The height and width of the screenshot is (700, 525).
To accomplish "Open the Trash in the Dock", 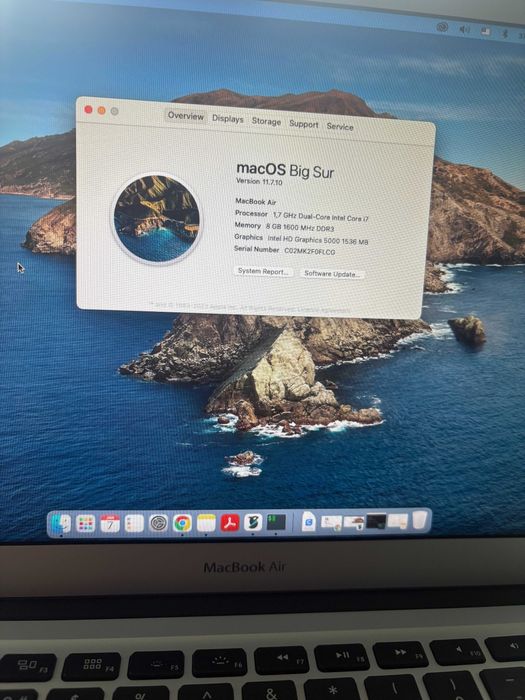I will point(420,521).
